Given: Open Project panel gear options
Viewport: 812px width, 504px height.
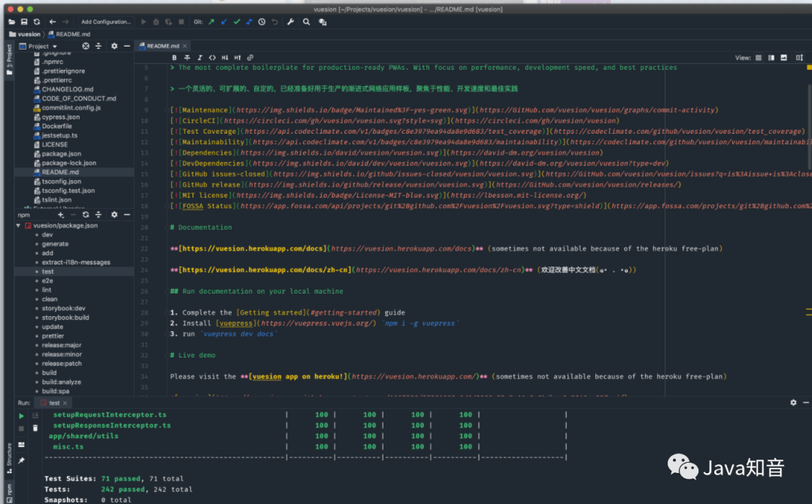Looking at the screenshot, I should tap(114, 46).
